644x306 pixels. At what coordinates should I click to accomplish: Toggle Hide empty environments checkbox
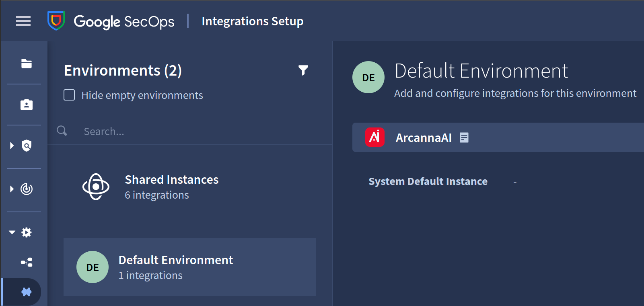(x=69, y=95)
